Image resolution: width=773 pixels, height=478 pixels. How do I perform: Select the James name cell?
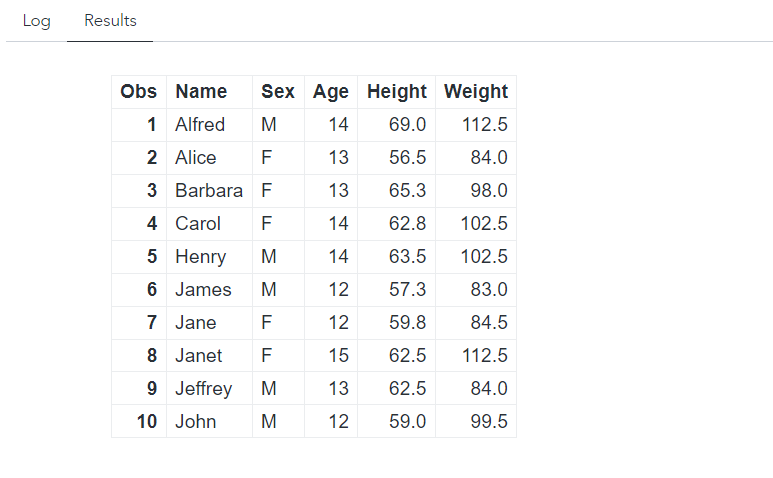[203, 290]
